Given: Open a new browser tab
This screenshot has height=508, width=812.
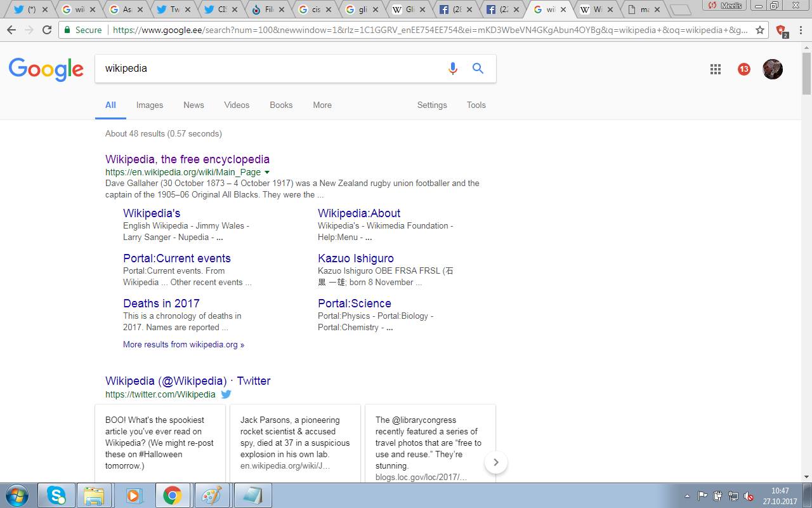Looking at the screenshot, I should [x=681, y=10].
